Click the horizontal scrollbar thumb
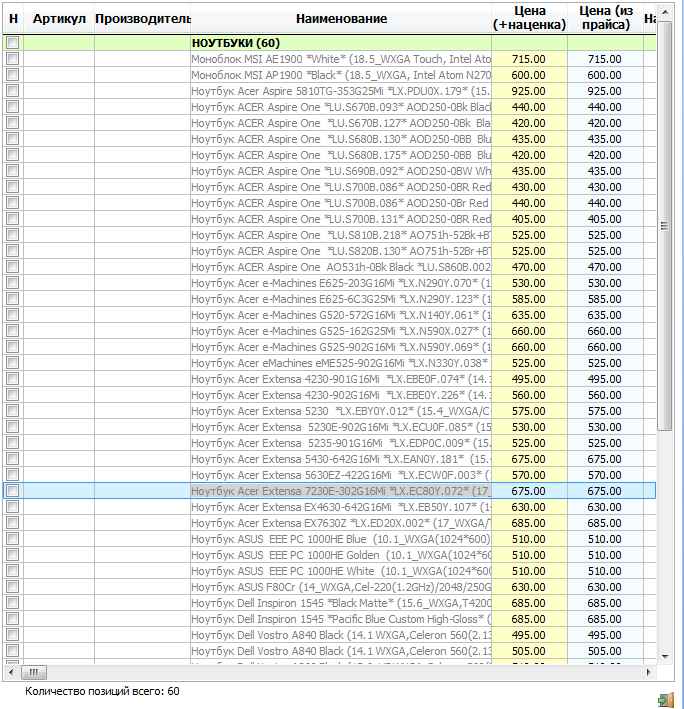The width and height of the screenshot is (684, 709). coord(34,672)
